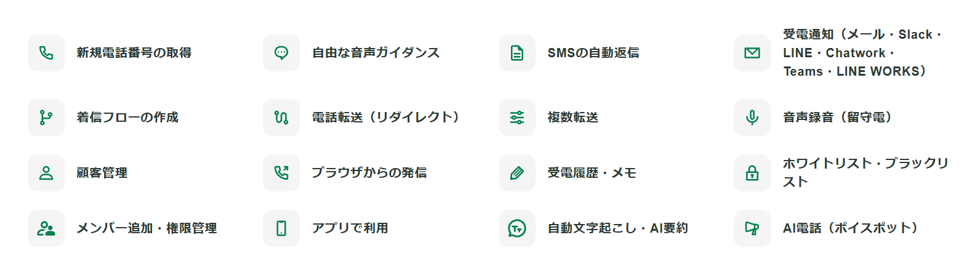Image resolution: width=980 pixels, height=280 pixels.
Task: Click the phone handset icon for 新規電話番号の取得
Action: tap(46, 53)
